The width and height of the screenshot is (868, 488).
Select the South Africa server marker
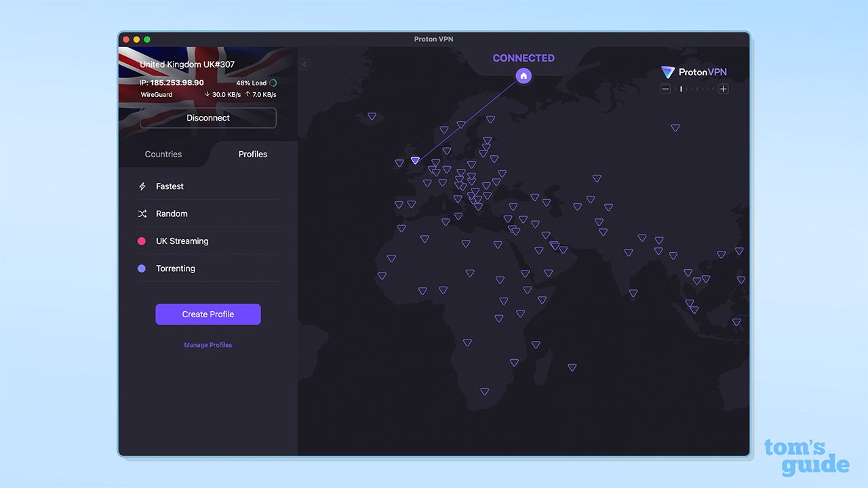coord(484,392)
